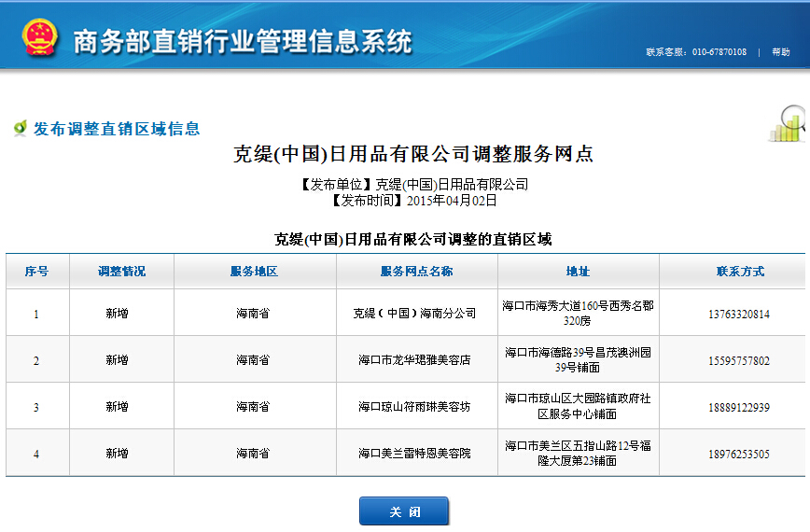Click the 服务网点名称 column header
810x532 pixels.
(416, 272)
